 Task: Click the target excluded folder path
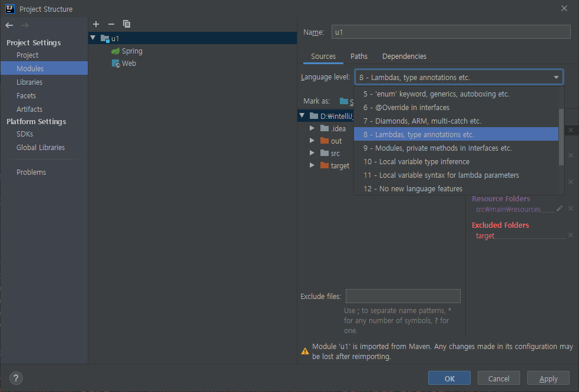click(485, 236)
